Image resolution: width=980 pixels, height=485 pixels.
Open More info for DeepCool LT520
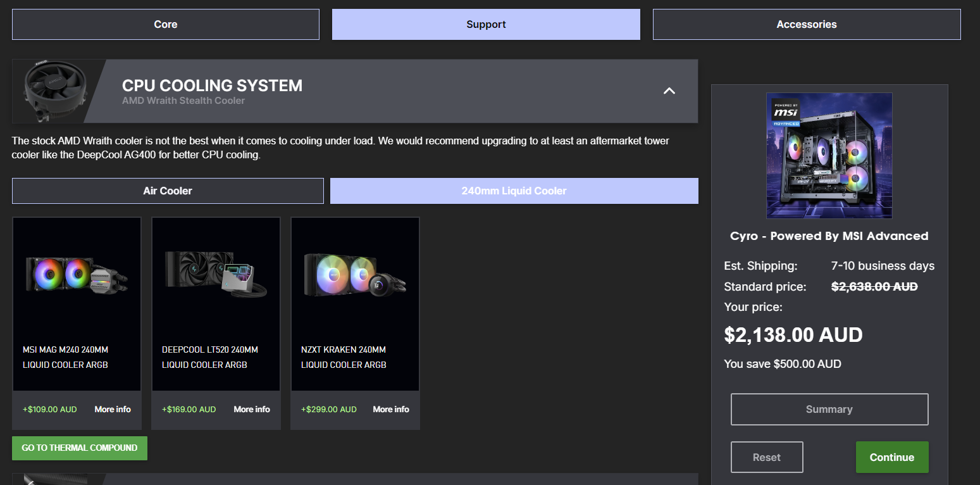[252, 410]
